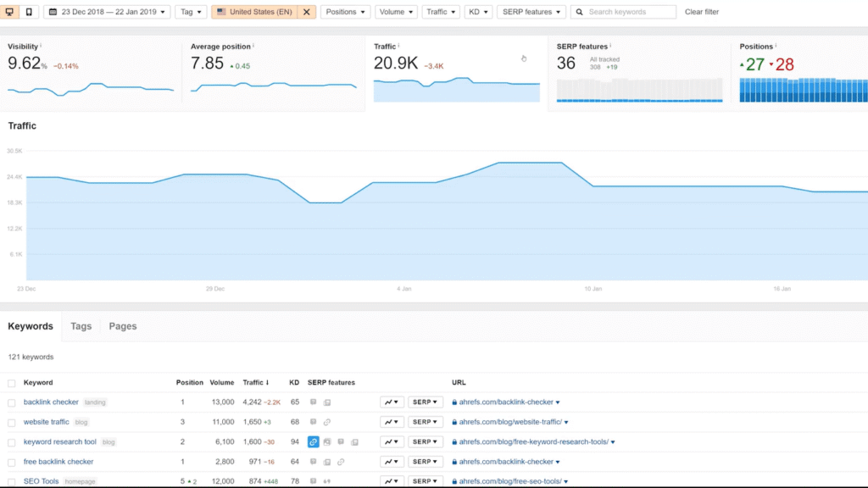Tick the checkbox for website traffic keyword

(x=12, y=421)
